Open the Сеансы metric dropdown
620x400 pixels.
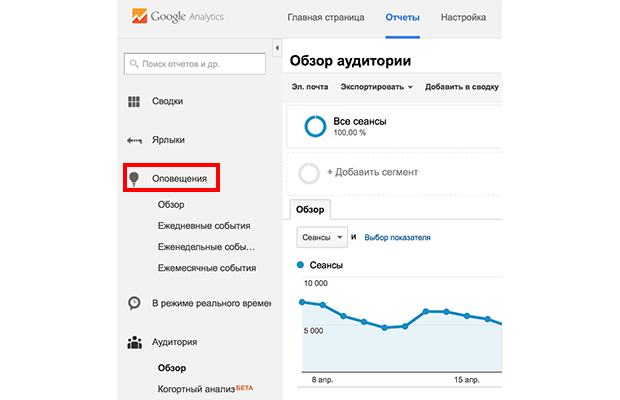point(321,237)
